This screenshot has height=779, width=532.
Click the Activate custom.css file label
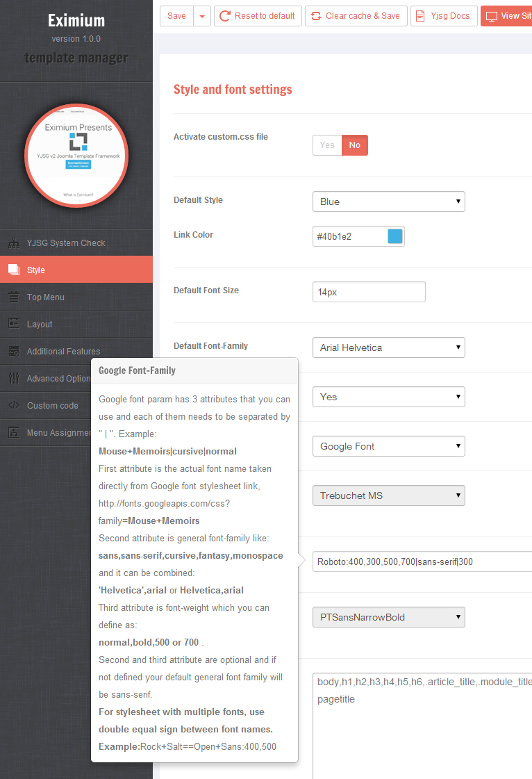[221, 137]
